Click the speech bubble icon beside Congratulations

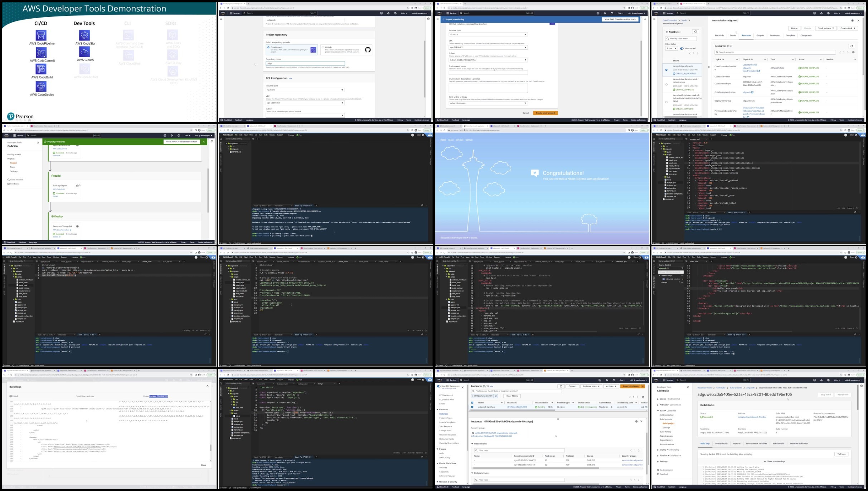pyautogui.click(x=535, y=173)
